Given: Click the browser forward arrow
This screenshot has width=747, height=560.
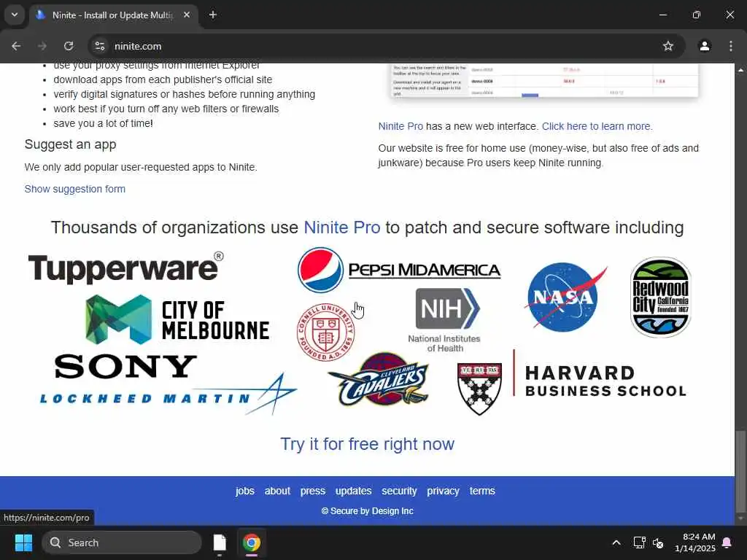Looking at the screenshot, I should (x=42, y=46).
